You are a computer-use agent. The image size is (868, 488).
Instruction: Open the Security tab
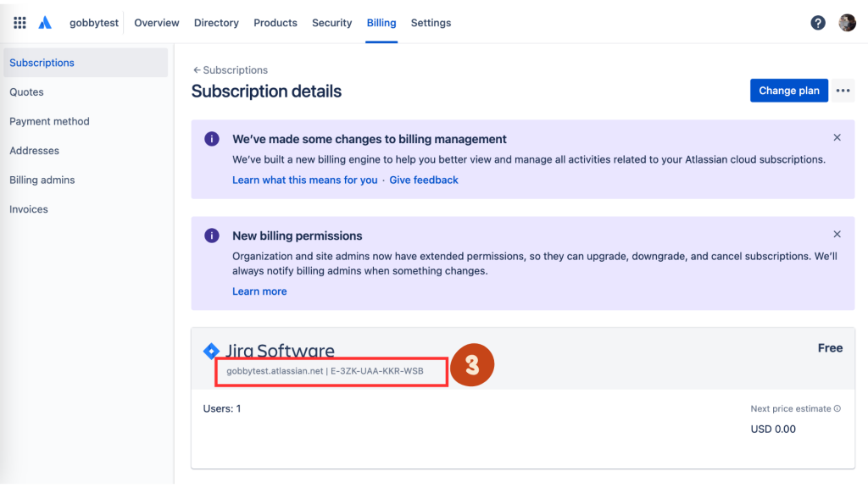331,23
